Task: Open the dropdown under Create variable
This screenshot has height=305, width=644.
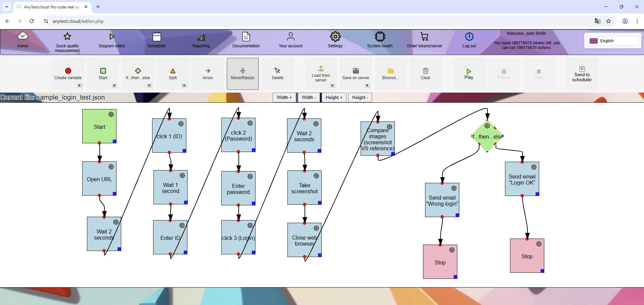Action: tap(79, 86)
